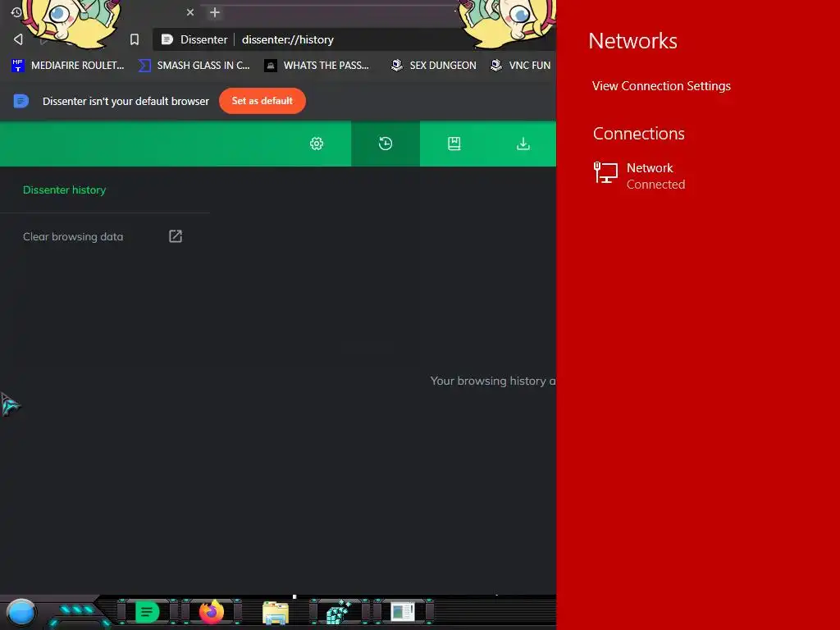Image resolution: width=840 pixels, height=630 pixels.
Task: Go back with the navigation arrow
Action: 18,39
